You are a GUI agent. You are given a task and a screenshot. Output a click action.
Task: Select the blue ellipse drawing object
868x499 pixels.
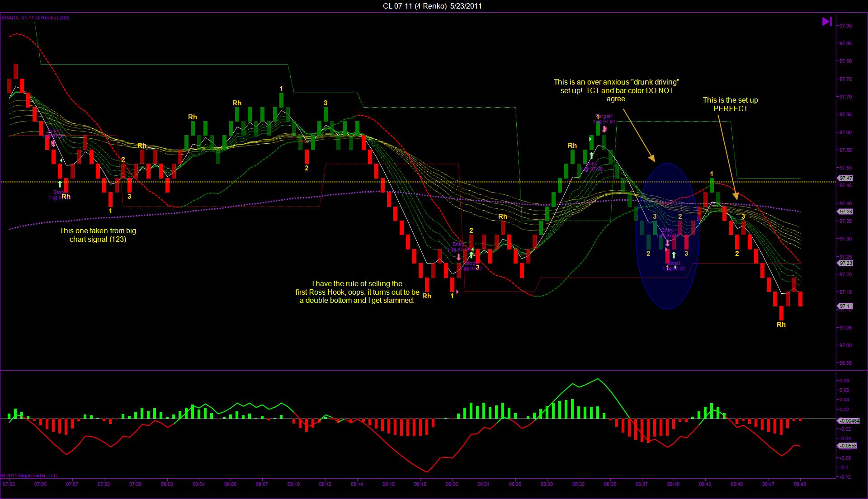point(668,236)
